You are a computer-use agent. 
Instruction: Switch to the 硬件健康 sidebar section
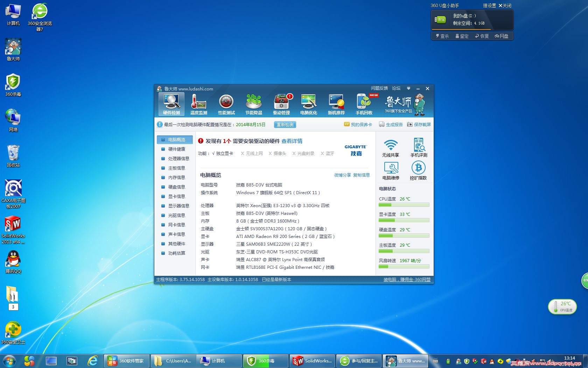click(175, 149)
